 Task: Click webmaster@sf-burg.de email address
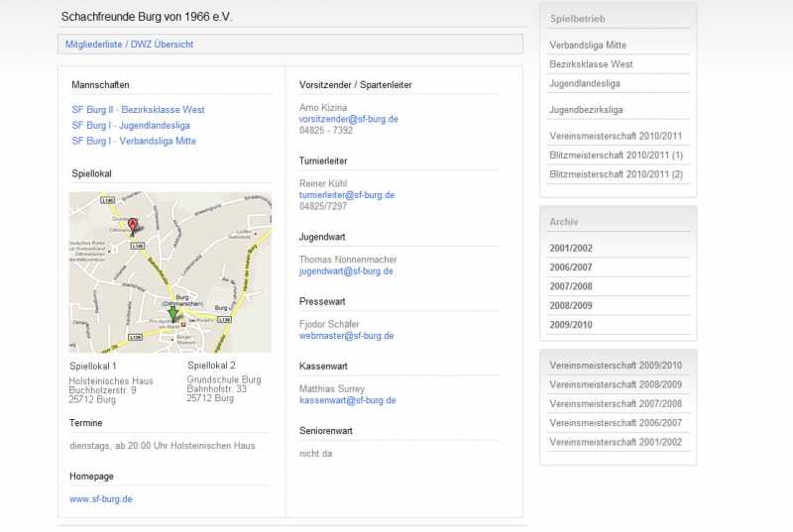click(346, 336)
